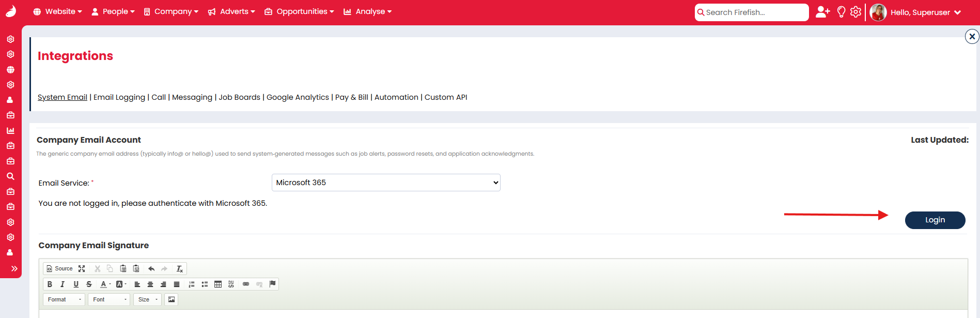Switch to the Call tab
This screenshot has height=318, width=980.
(159, 97)
